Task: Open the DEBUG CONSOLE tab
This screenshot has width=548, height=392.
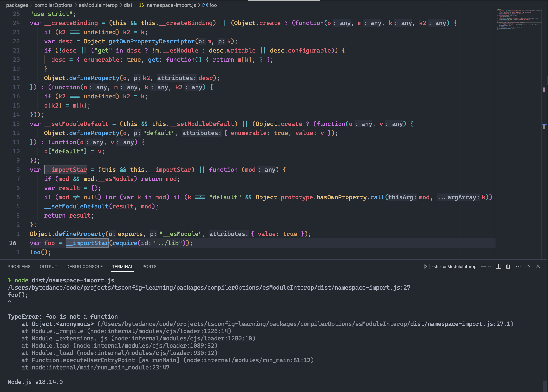Action: pyautogui.click(x=85, y=266)
